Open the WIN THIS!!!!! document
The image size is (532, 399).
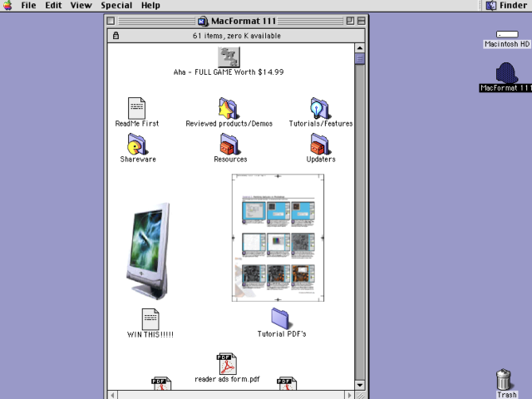[x=150, y=319]
